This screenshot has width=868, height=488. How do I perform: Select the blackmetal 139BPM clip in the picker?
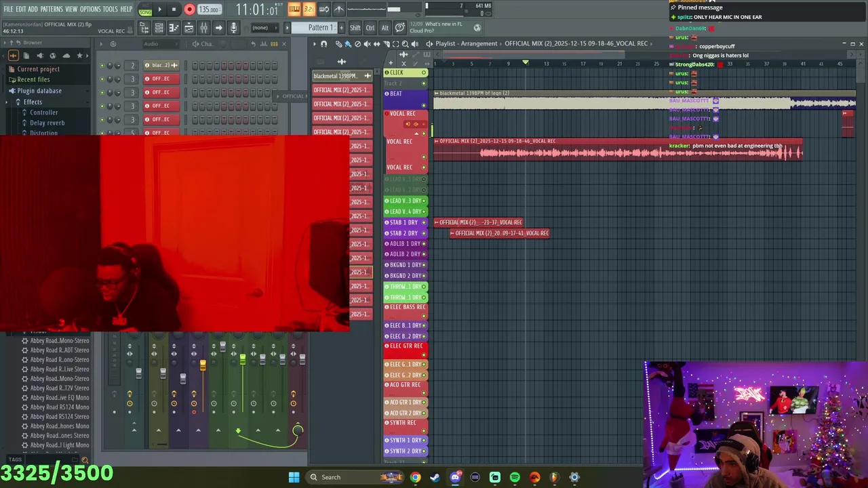click(x=342, y=76)
